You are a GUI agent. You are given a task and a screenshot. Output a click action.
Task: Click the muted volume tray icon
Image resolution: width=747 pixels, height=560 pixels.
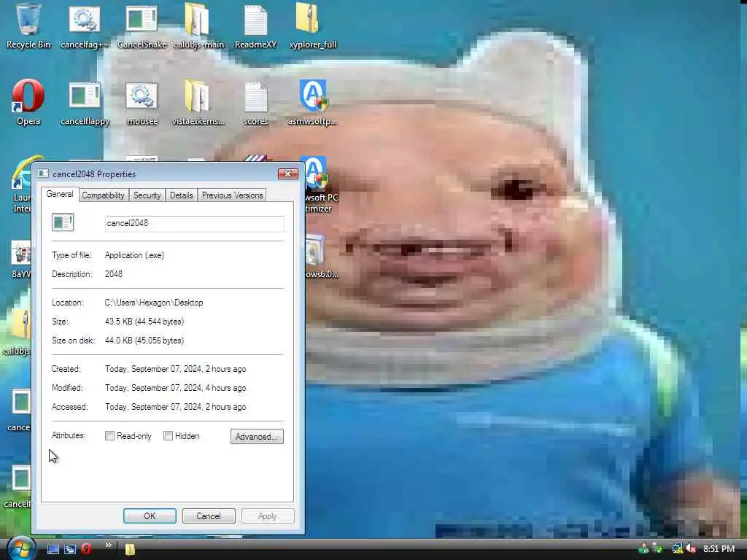tap(692, 548)
